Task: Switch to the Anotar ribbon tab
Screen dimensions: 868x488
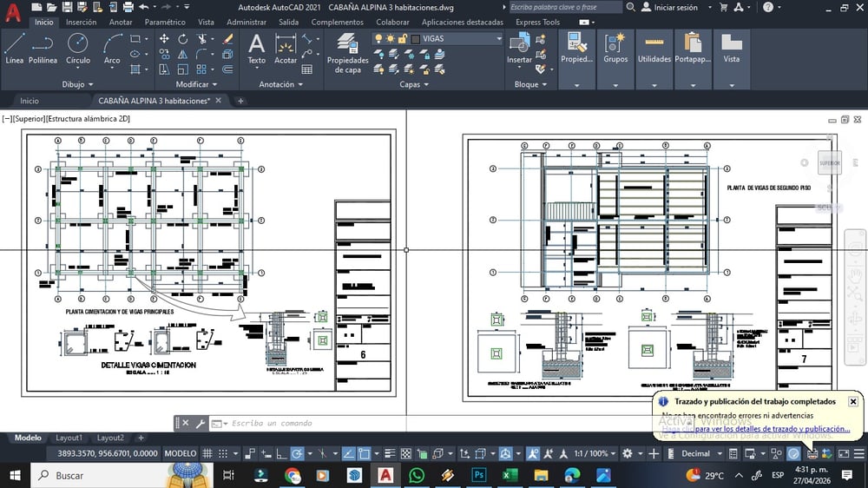Action: point(121,23)
